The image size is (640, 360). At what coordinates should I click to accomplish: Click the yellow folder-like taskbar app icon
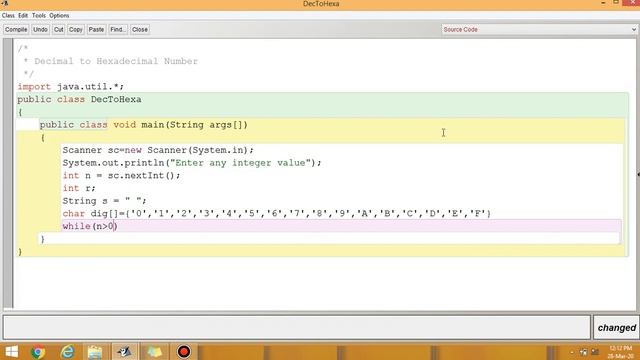pos(154,352)
